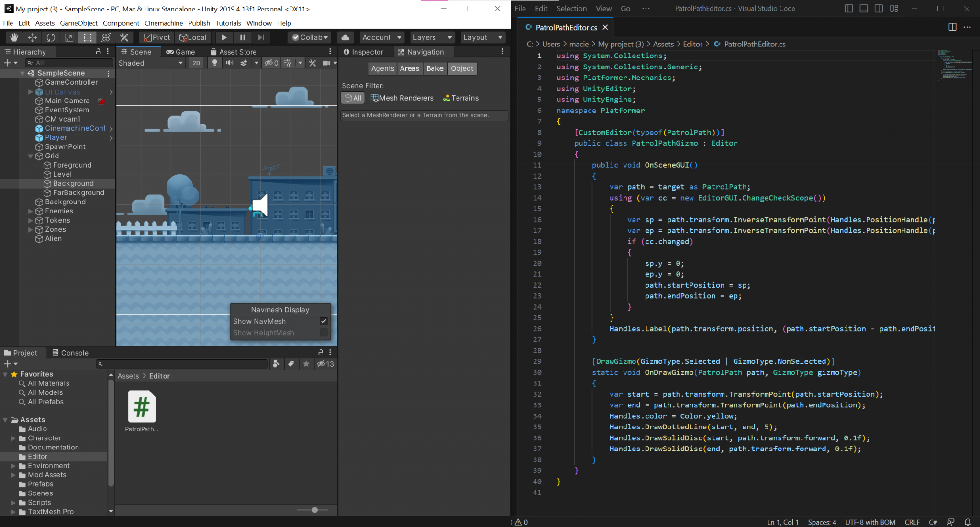Open the Cinemachine menu

click(x=164, y=23)
